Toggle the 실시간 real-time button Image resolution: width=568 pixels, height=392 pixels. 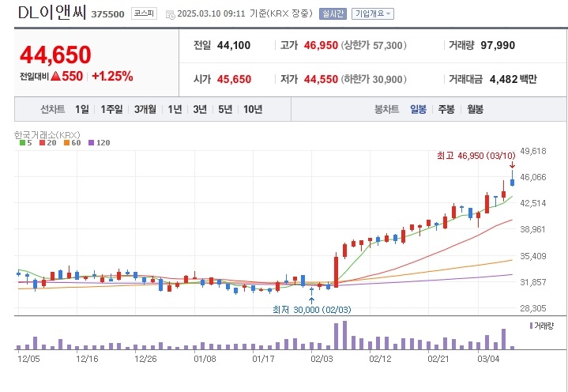(333, 14)
